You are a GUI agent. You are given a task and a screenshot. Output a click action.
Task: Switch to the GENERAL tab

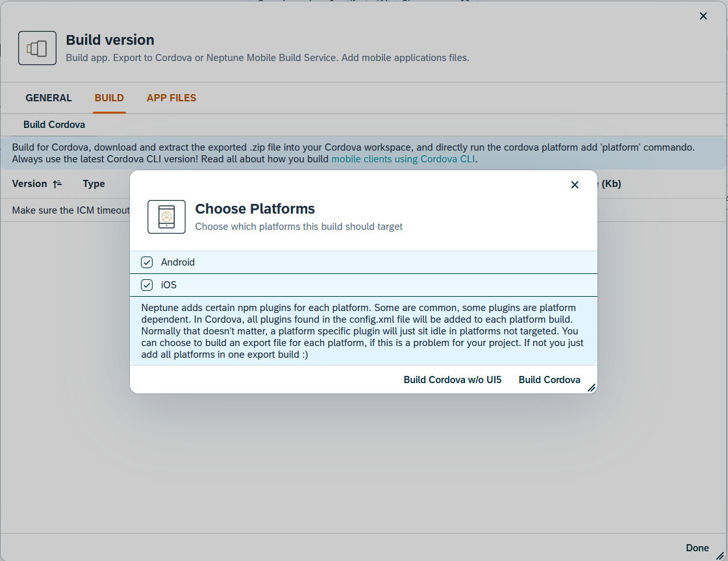[49, 97]
